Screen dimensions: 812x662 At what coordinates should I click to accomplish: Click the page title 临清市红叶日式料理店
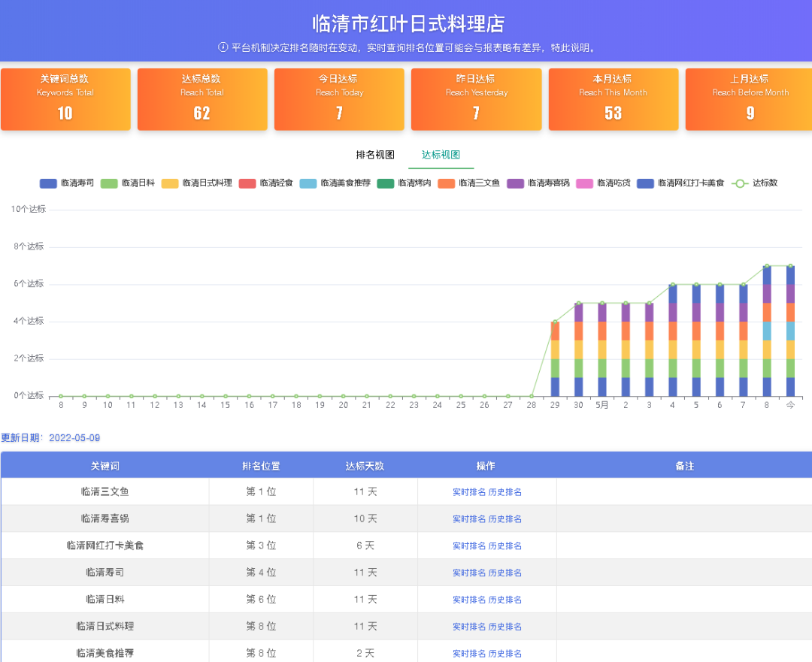point(408,24)
